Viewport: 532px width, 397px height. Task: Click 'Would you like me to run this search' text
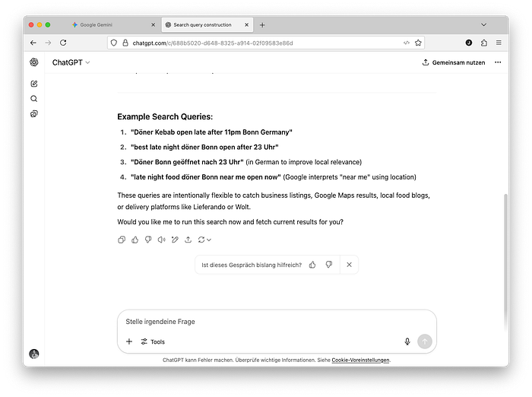(230, 222)
